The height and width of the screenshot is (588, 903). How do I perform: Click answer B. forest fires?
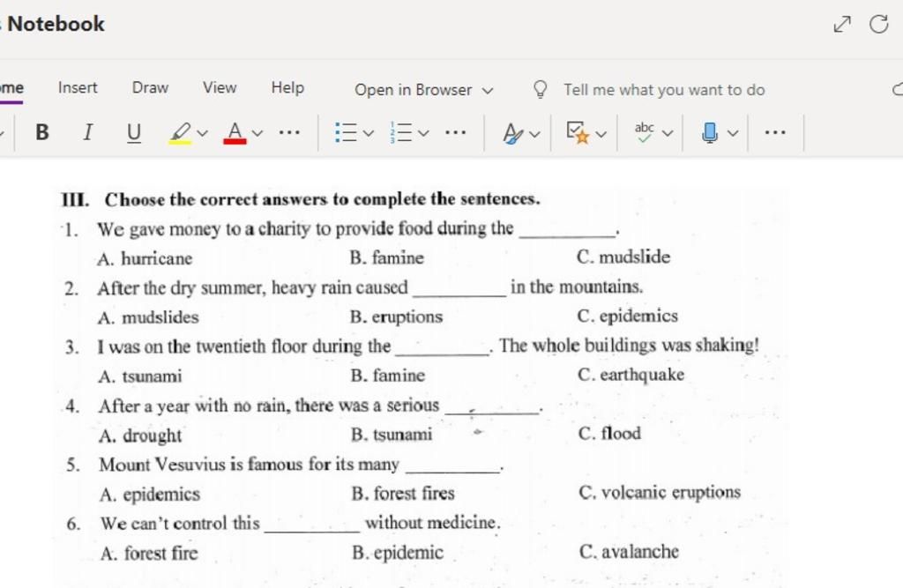[x=403, y=494]
